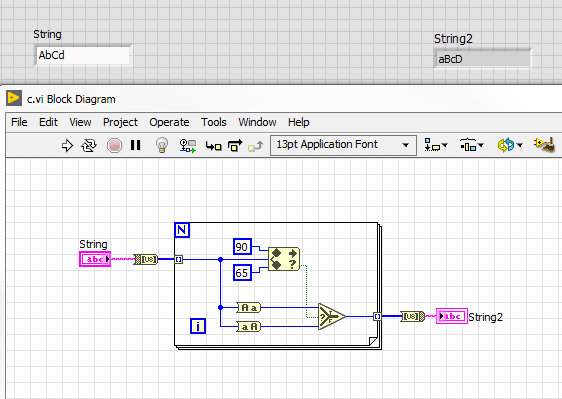The image size is (562, 399).
Task: Select the String To Byte Array node
Action: 146,259
